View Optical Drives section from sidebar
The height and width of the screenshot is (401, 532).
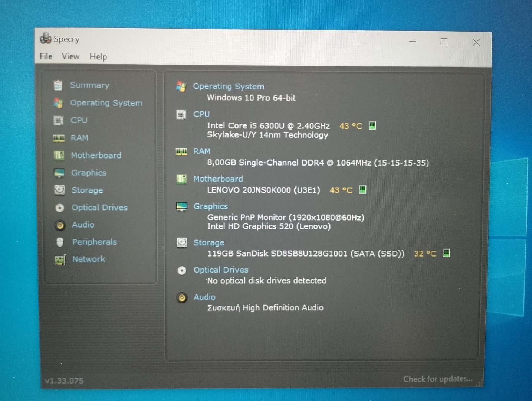point(100,208)
